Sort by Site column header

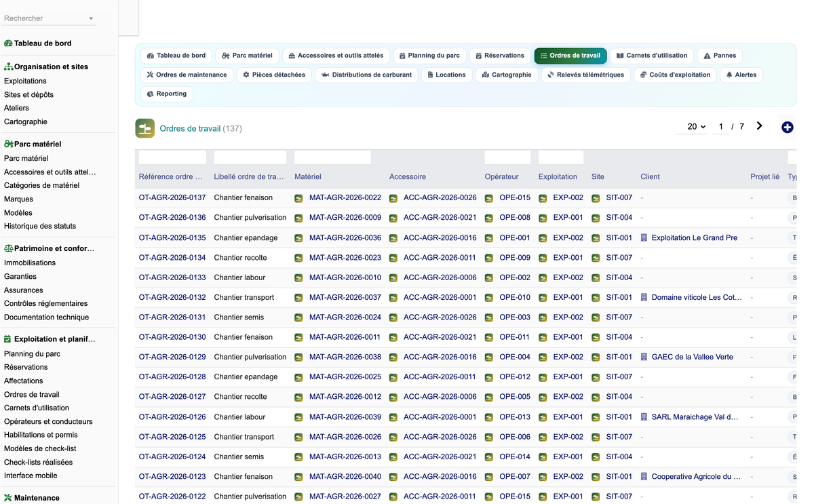click(x=598, y=177)
